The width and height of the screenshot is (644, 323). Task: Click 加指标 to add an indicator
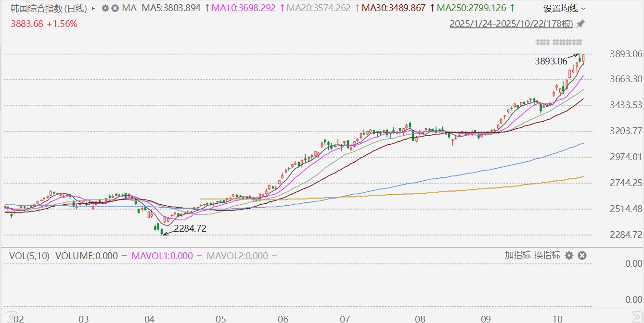tap(517, 255)
